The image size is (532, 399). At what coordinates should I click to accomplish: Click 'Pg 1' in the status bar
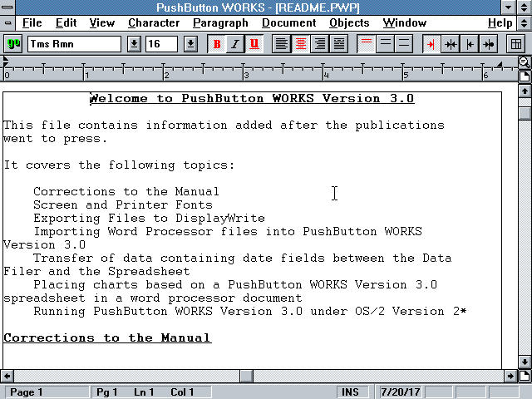tap(107, 392)
